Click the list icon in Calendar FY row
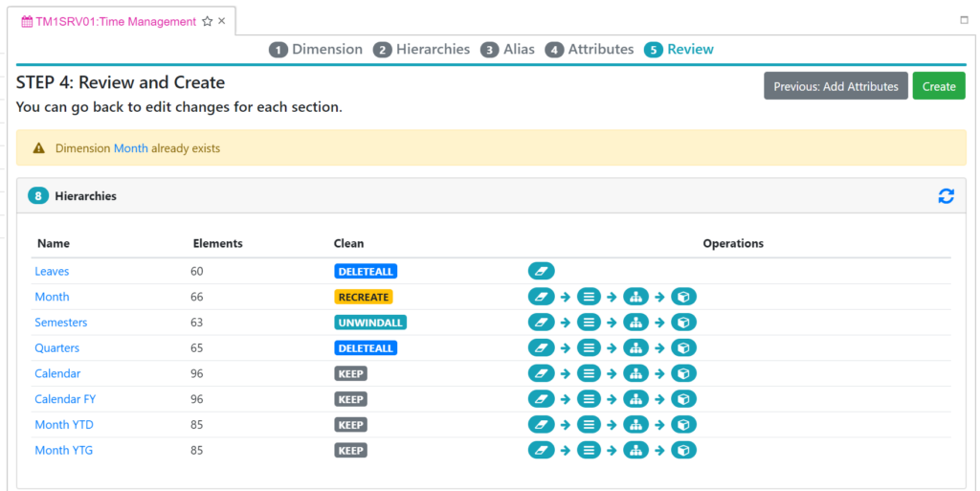Viewport: 980px width, 491px height. point(589,399)
